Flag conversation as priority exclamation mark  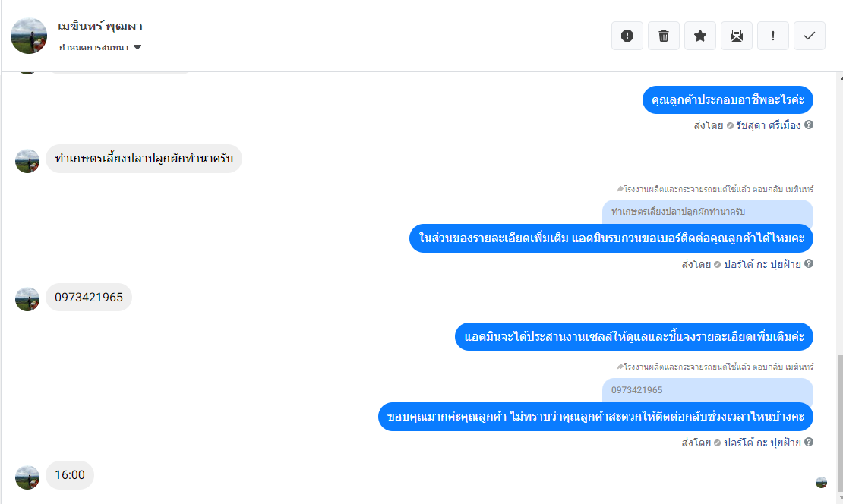[x=773, y=36]
